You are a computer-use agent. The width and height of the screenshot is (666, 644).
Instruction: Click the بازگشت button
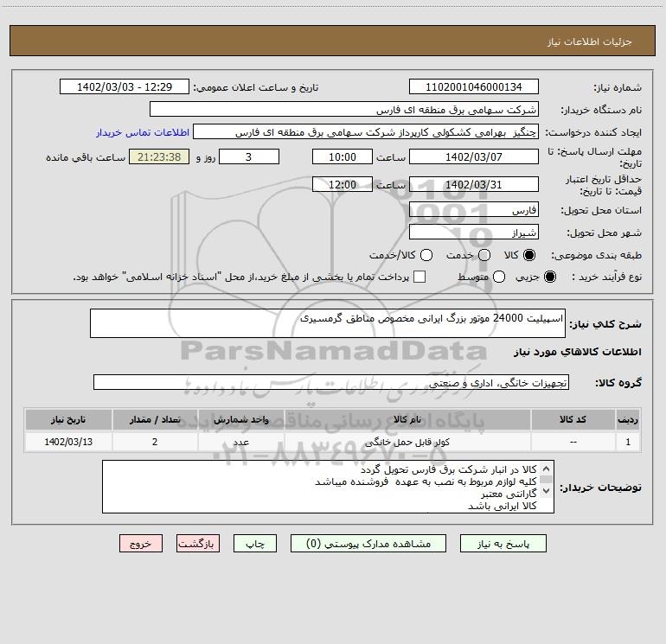[x=198, y=544]
